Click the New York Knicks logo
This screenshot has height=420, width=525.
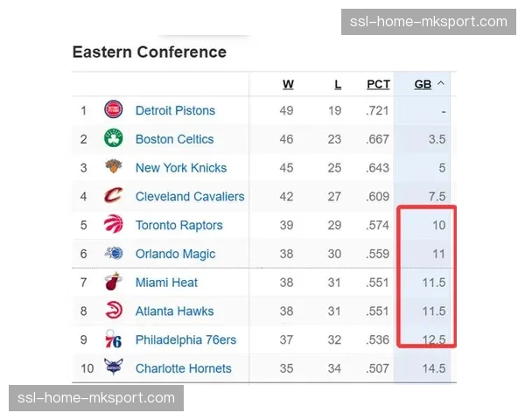pos(114,168)
